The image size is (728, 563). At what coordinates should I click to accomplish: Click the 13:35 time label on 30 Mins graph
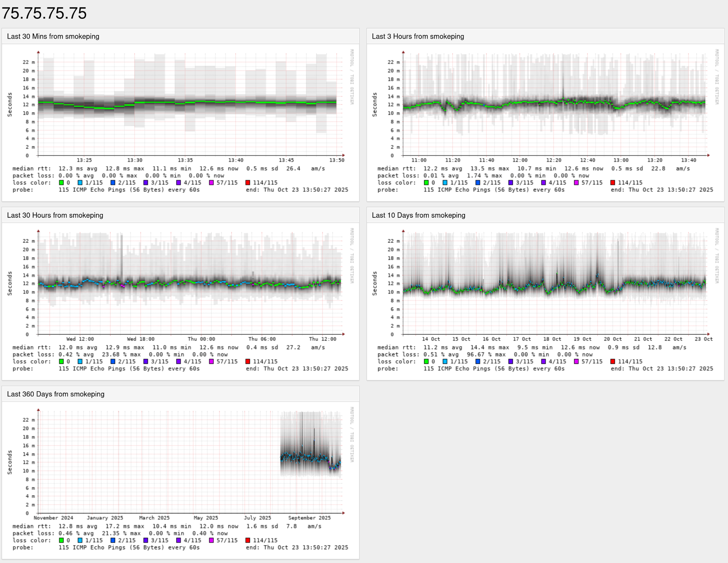click(185, 160)
